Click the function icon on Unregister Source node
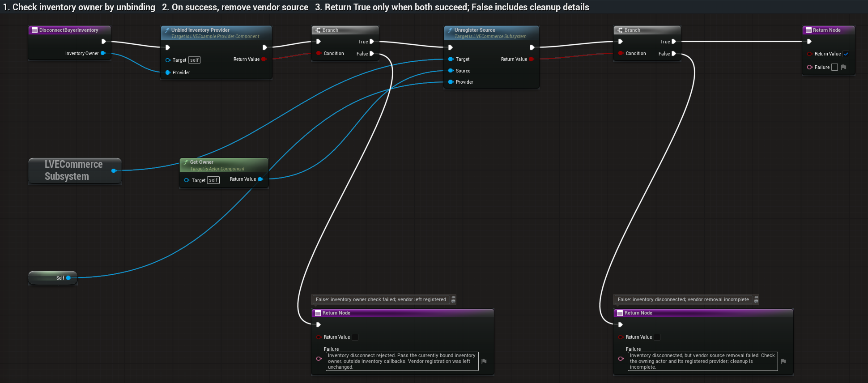 (450, 30)
